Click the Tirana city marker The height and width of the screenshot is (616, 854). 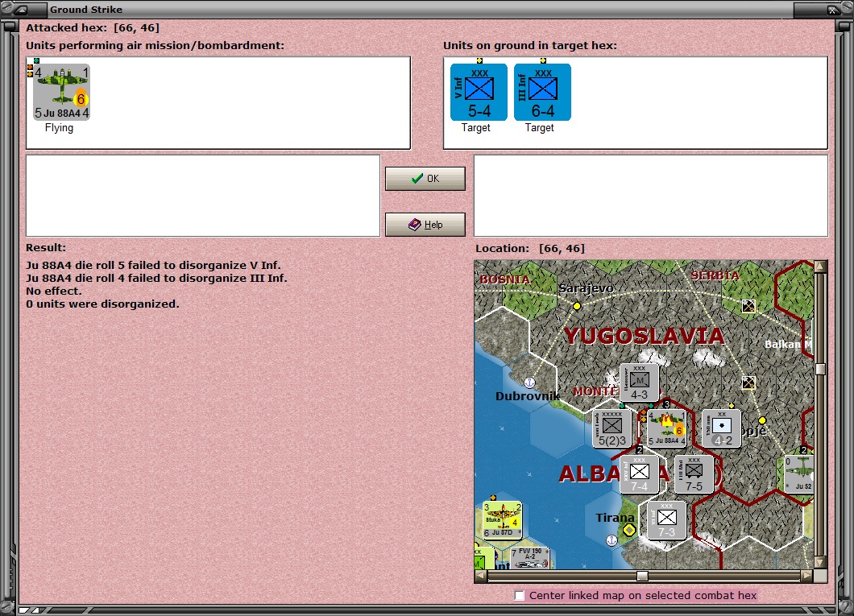pos(629,530)
